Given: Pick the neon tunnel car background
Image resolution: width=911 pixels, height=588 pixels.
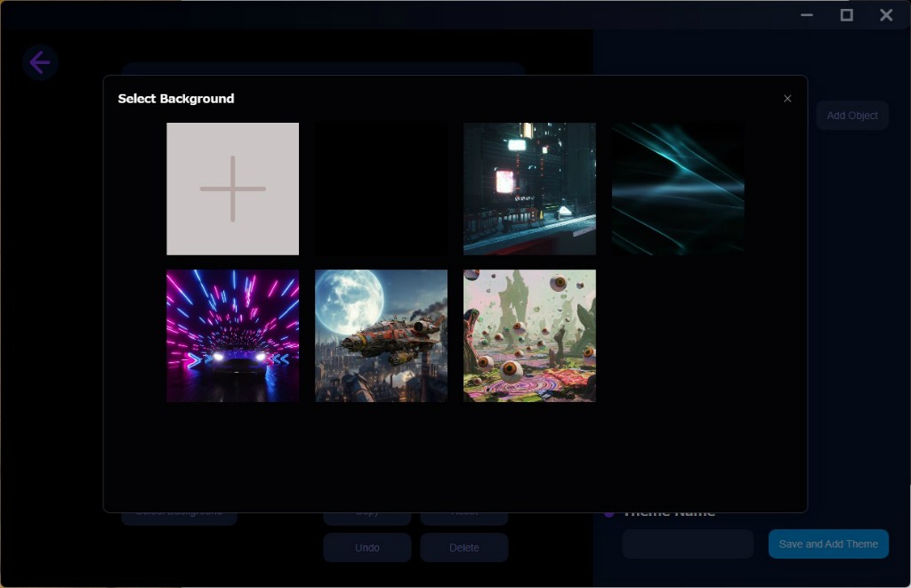Looking at the screenshot, I should click(233, 335).
